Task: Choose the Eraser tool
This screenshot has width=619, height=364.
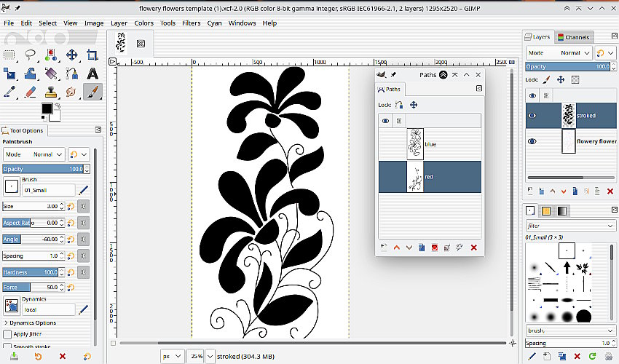Action: tap(30, 92)
